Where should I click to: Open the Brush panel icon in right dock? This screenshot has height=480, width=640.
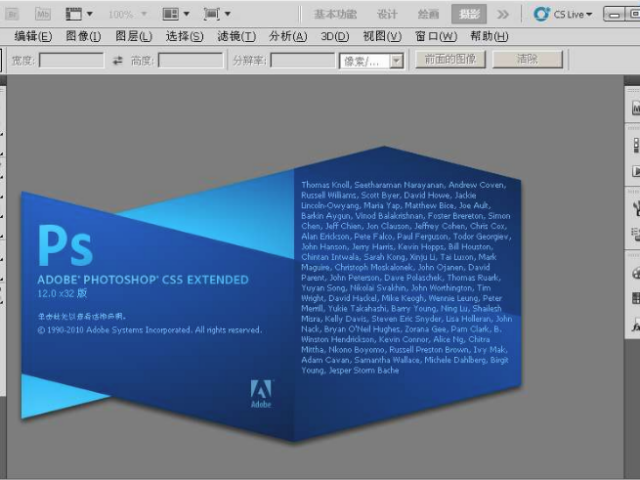634,208
